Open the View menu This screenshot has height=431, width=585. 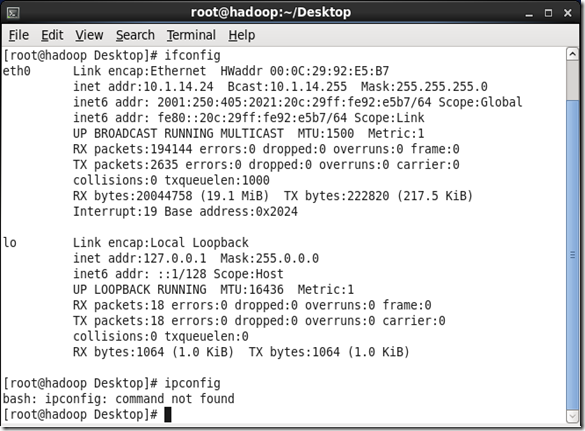pos(89,35)
